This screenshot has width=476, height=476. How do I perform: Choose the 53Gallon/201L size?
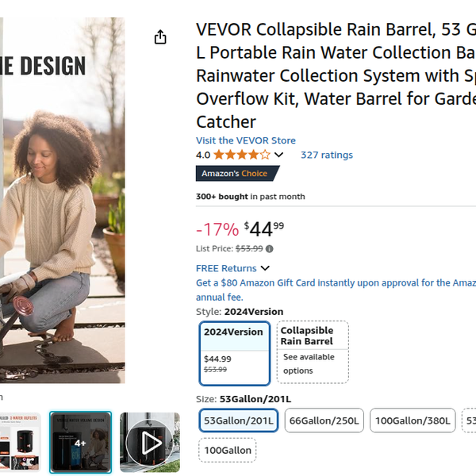pyautogui.click(x=239, y=420)
